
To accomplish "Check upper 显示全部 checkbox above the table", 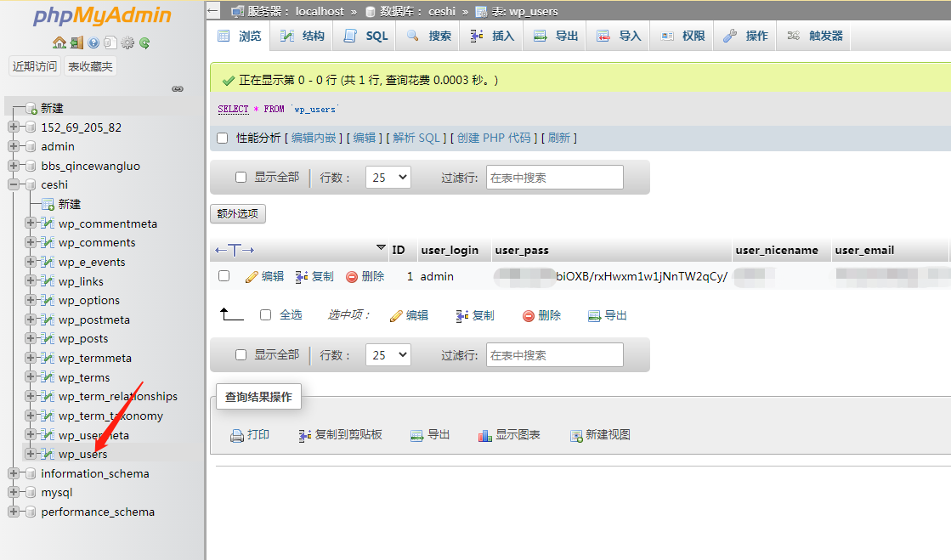I will pos(241,177).
